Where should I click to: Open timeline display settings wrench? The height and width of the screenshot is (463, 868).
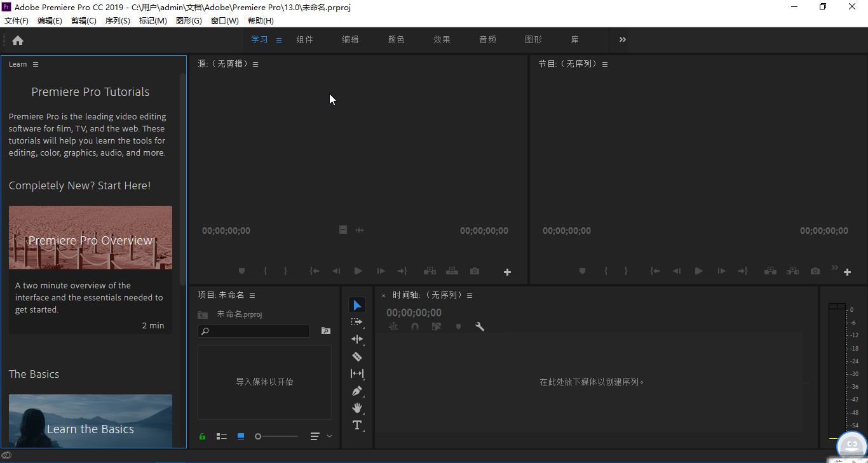480,326
